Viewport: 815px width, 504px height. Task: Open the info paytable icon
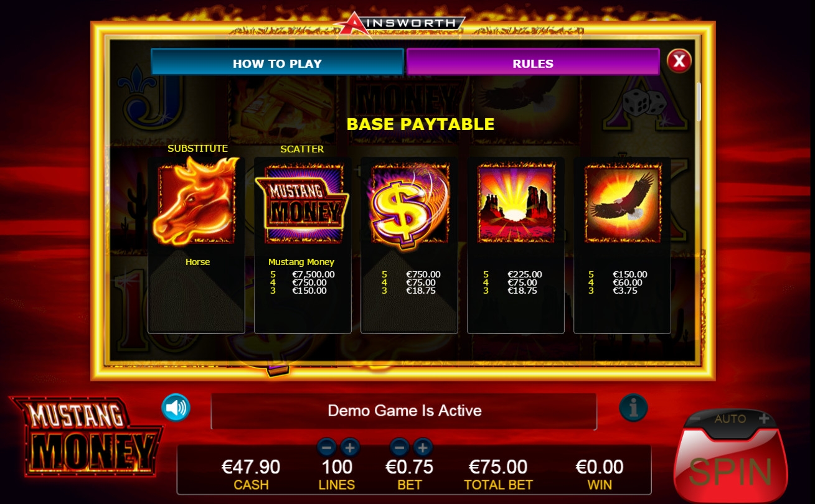[634, 408]
